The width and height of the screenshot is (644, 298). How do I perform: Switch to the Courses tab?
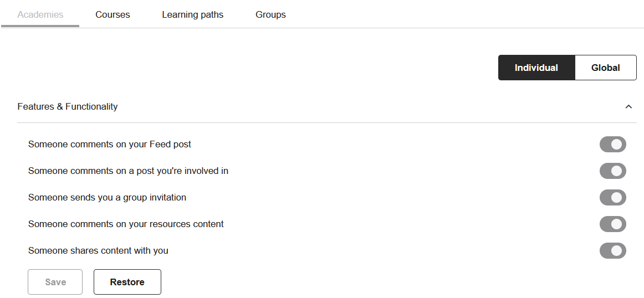(113, 15)
